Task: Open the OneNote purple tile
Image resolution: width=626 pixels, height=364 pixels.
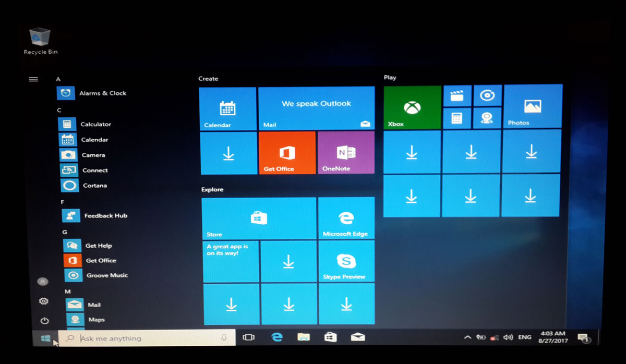Action: (346, 152)
